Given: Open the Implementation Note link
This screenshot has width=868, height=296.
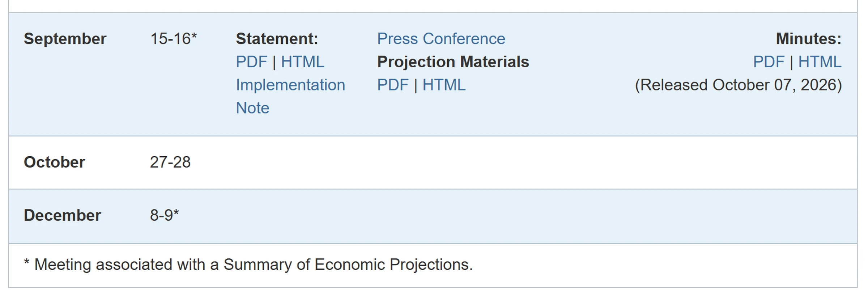Looking at the screenshot, I should click(x=290, y=96).
